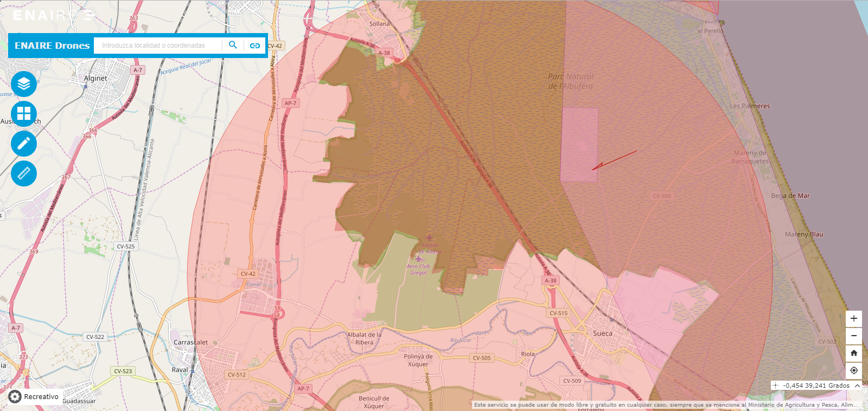
Task: Expand the coordinates format chevron
Action: click(857, 386)
